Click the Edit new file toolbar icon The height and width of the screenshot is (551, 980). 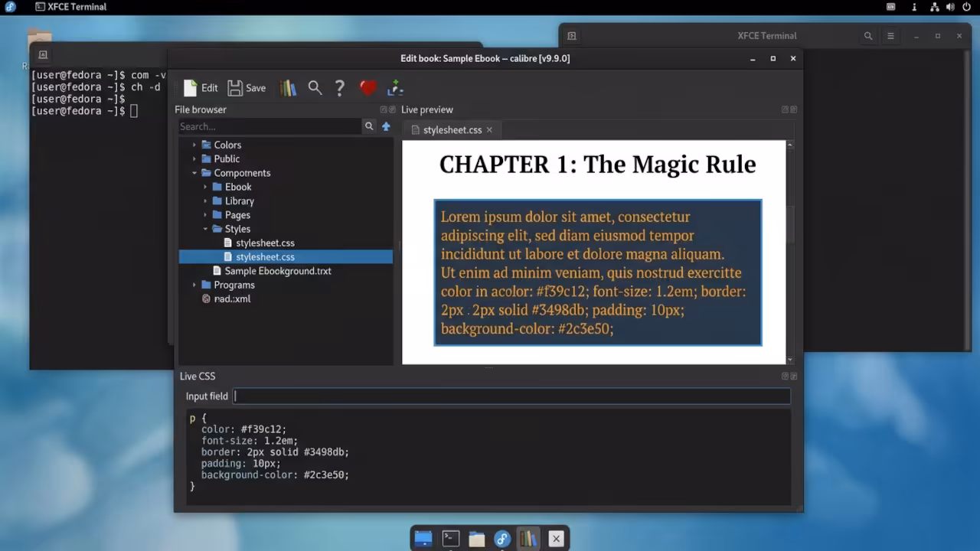point(200,88)
